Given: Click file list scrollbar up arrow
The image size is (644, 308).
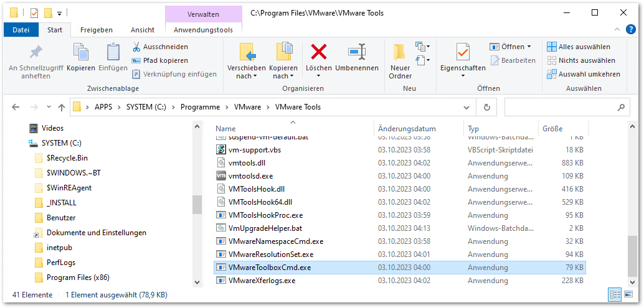Looking at the screenshot, I should (x=632, y=128).
